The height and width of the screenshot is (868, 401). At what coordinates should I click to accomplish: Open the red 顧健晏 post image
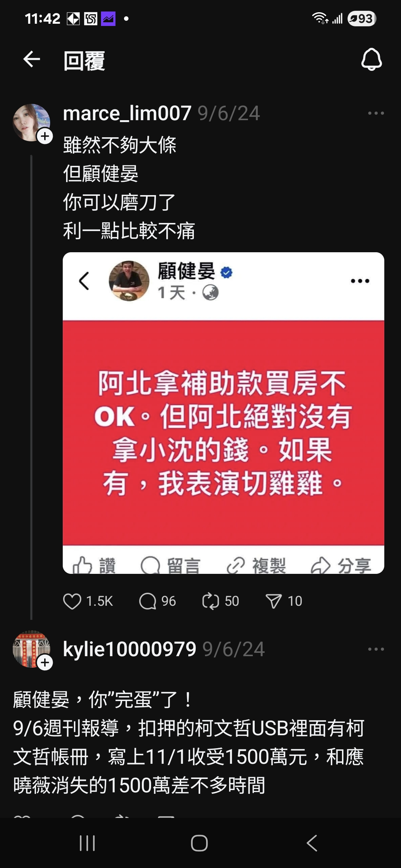(224, 413)
